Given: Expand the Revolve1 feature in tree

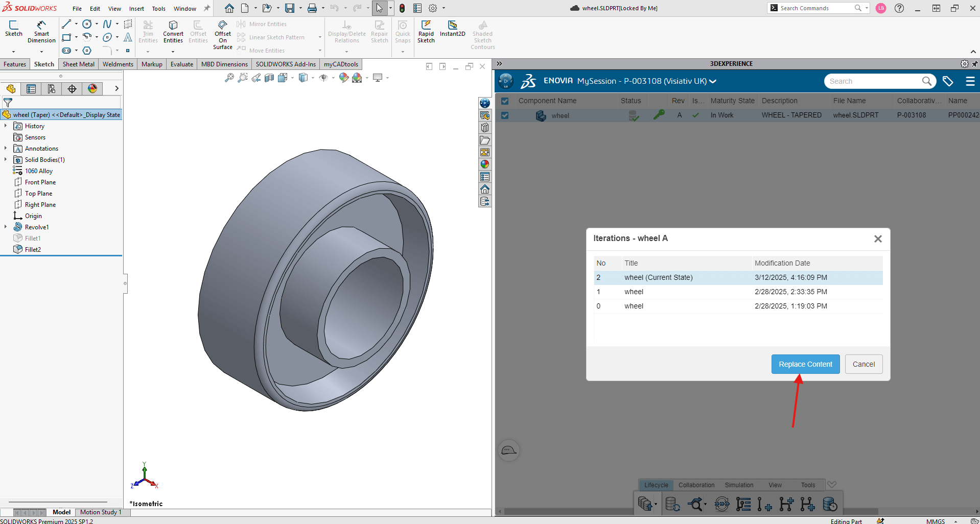Looking at the screenshot, I should tap(5, 227).
